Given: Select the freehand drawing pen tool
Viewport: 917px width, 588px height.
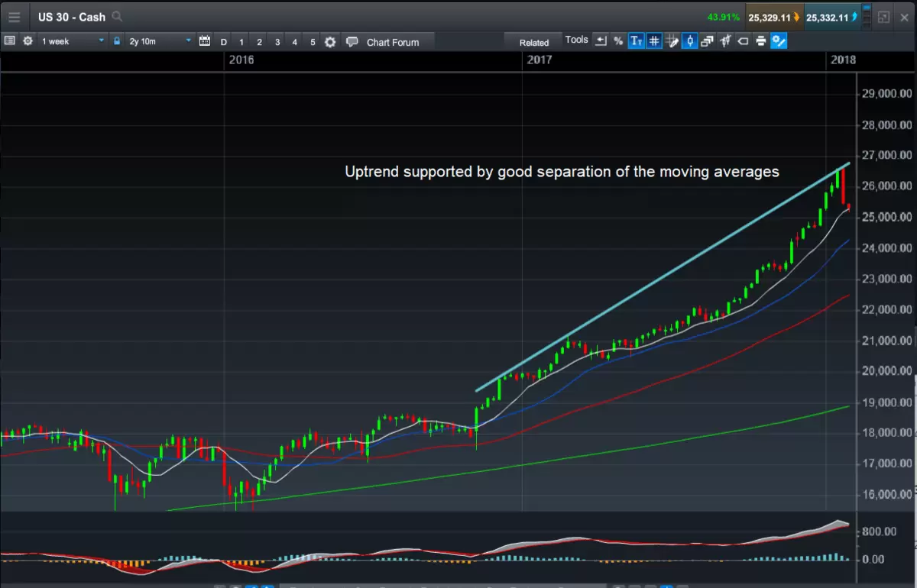Looking at the screenshot, I should click(x=672, y=40).
